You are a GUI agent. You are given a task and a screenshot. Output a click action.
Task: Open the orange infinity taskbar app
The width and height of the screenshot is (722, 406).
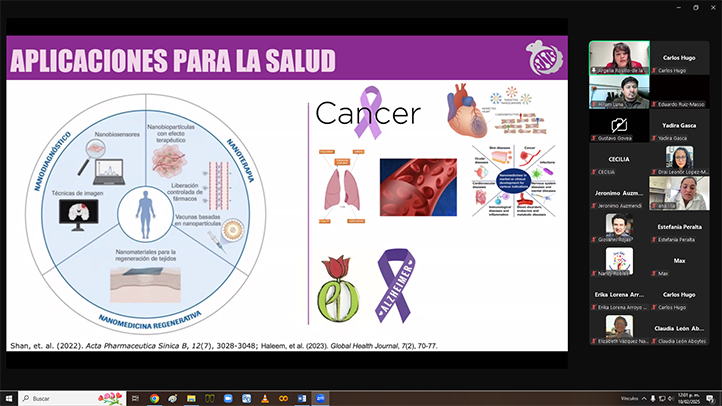click(x=283, y=399)
